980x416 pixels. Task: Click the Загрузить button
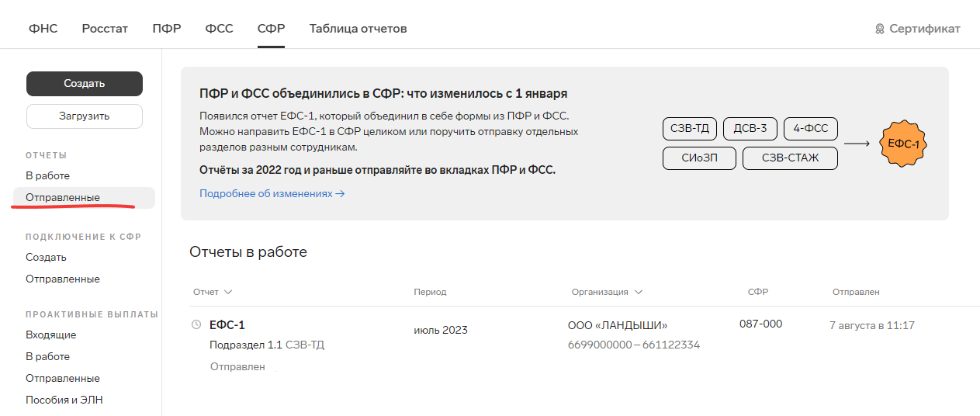click(85, 116)
